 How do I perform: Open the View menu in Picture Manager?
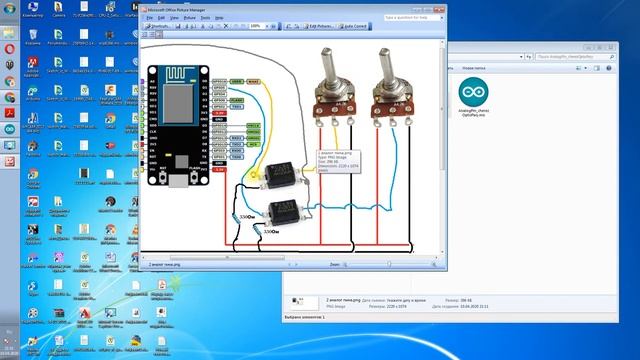click(174, 18)
